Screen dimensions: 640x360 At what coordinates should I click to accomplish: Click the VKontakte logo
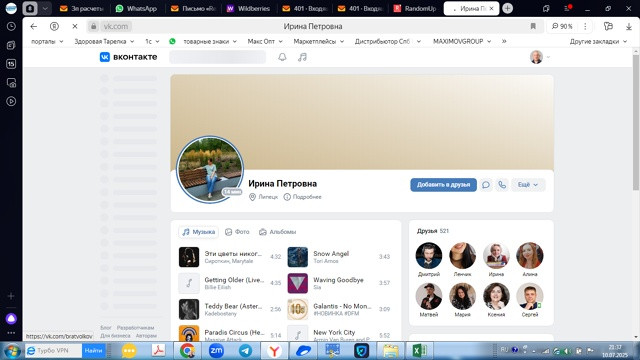coord(128,57)
